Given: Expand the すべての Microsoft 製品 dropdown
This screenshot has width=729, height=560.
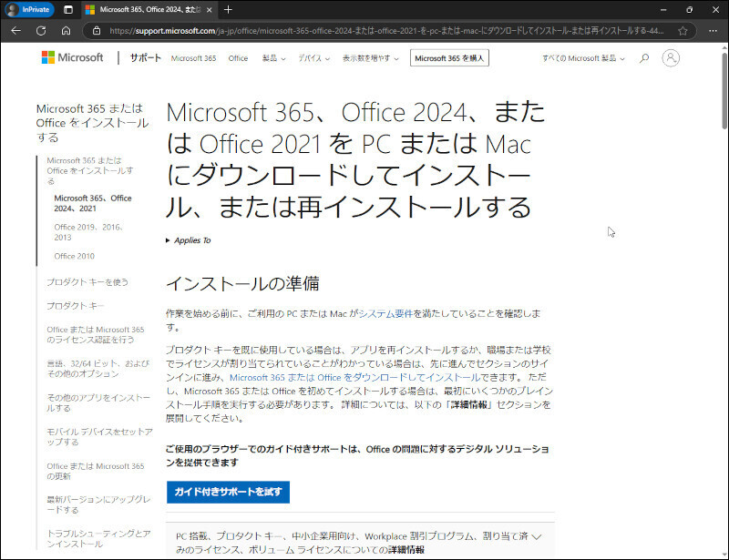Looking at the screenshot, I should coord(583,58).
